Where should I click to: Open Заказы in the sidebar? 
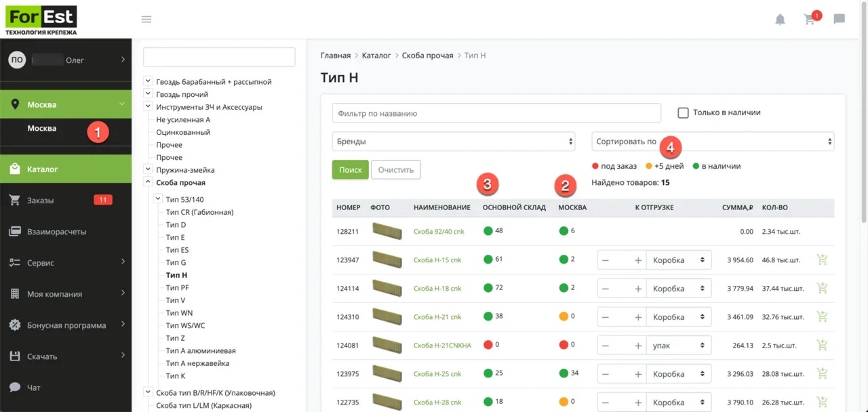[66, 200]
